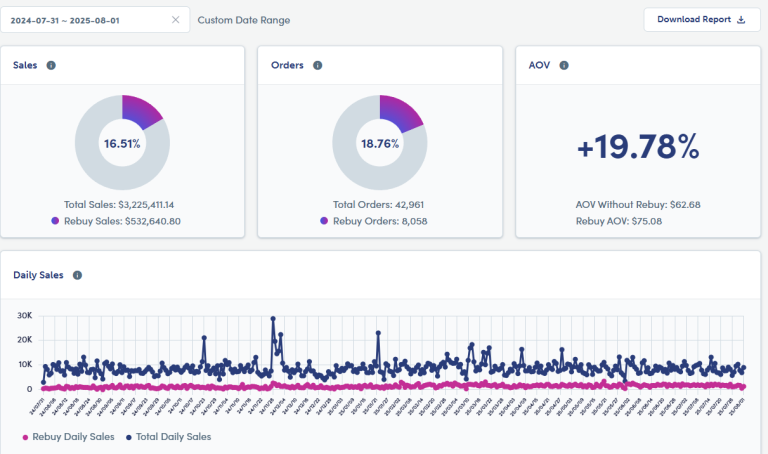The image size is (768, 454).
Task: Click the Rebuy AOV: $75.08 text
Action: tap(619, 221)
